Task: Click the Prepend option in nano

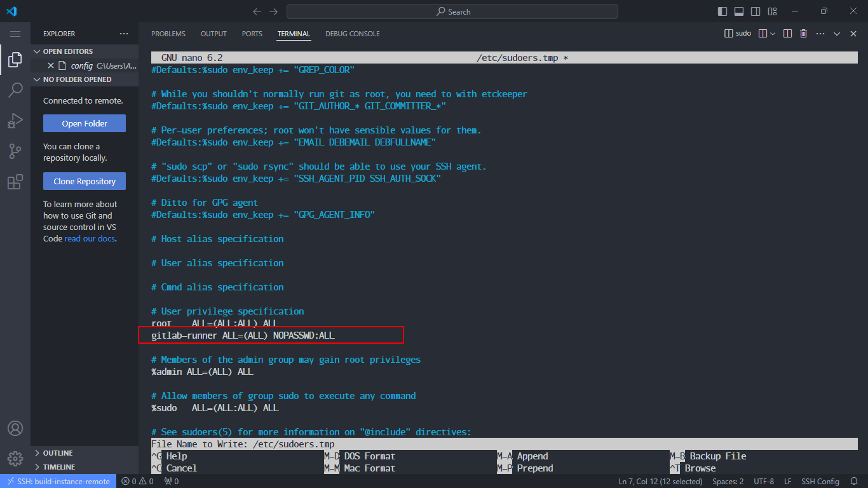Action: click(535, 468)
